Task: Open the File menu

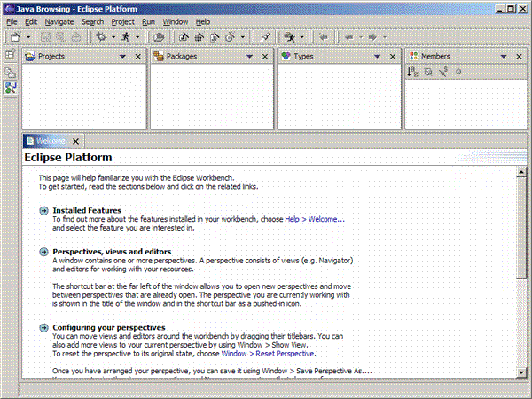Action: (x=12, y=22)
